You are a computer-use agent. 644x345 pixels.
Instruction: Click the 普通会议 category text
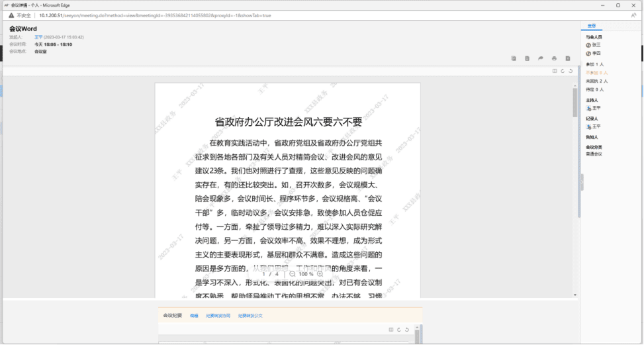coord(594,154)
